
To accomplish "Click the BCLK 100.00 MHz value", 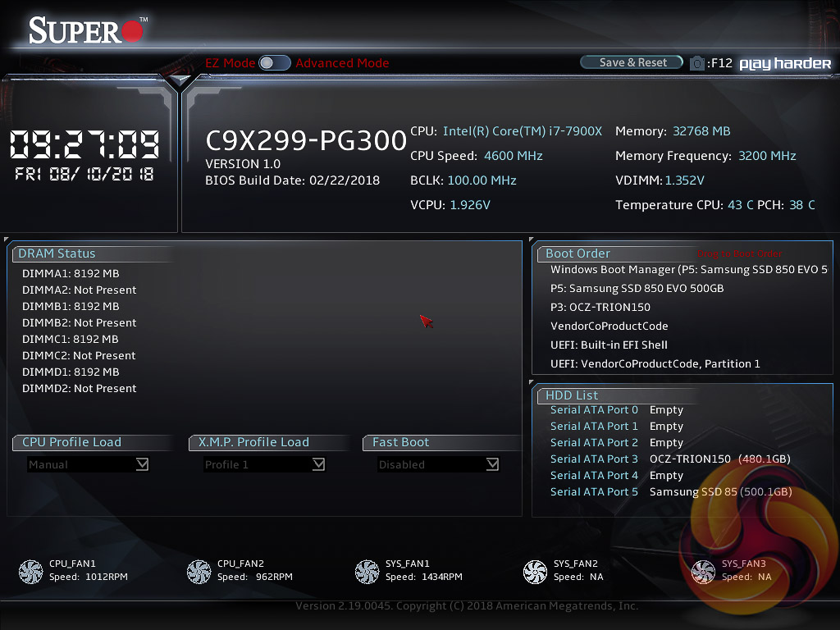I will (482, 180).
